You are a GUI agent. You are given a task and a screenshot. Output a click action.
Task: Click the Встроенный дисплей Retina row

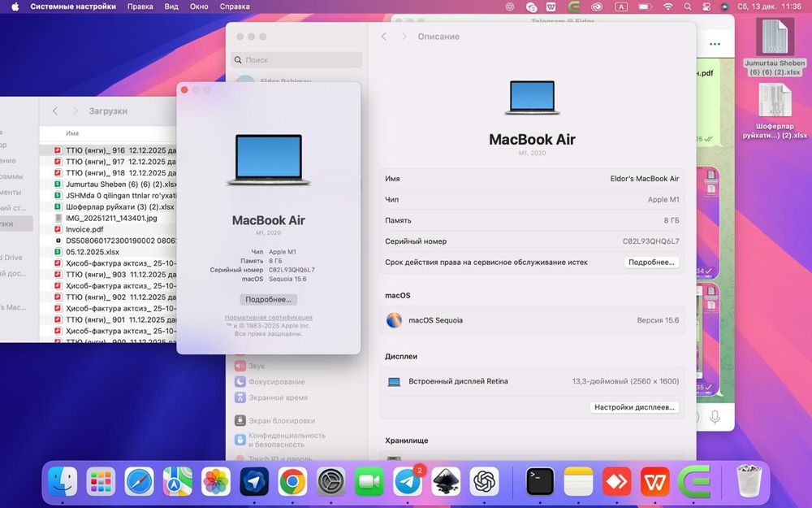(x=533, y=381)
